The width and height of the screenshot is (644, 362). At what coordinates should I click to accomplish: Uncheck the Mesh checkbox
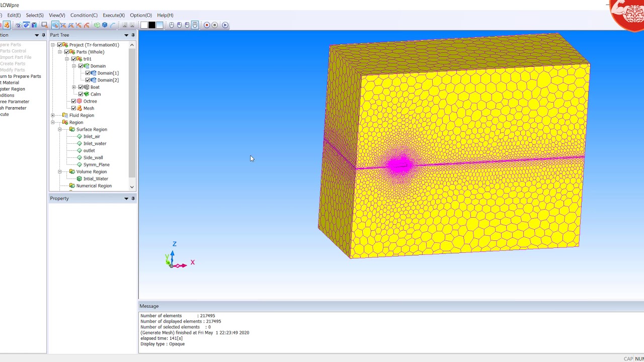[x=73, y=108]
